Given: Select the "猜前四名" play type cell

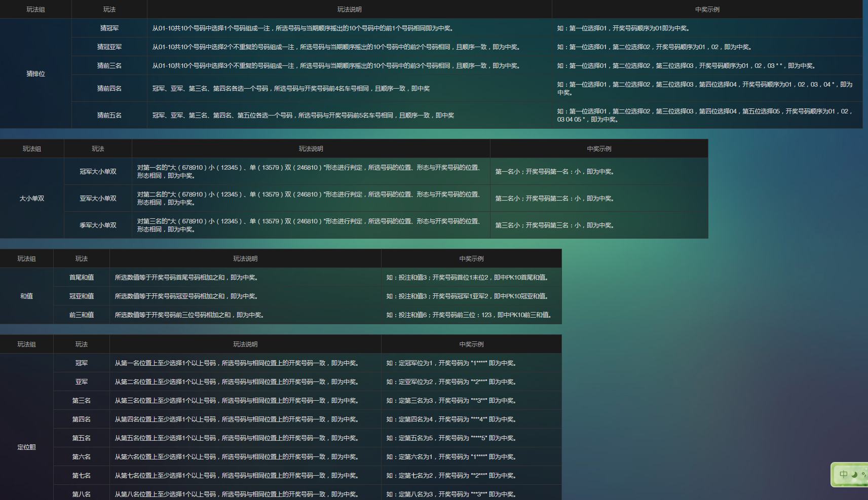Looking at the screenshot, I should pos(109,88).
